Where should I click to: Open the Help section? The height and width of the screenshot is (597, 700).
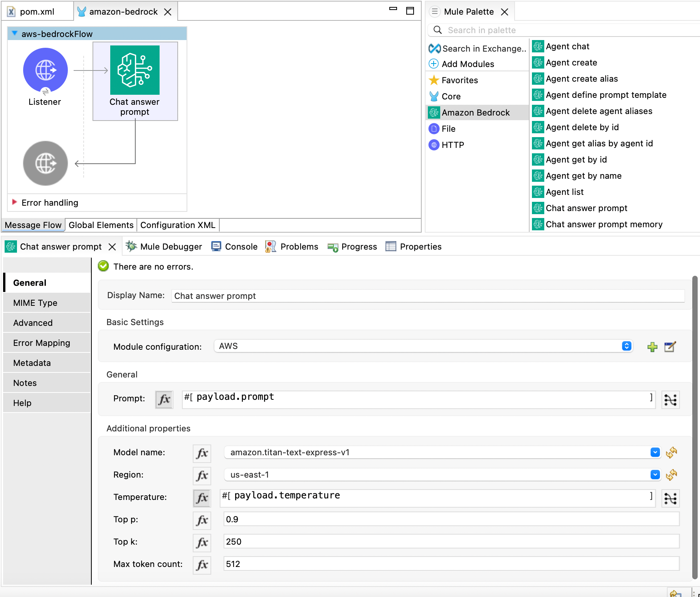[47, 403]
